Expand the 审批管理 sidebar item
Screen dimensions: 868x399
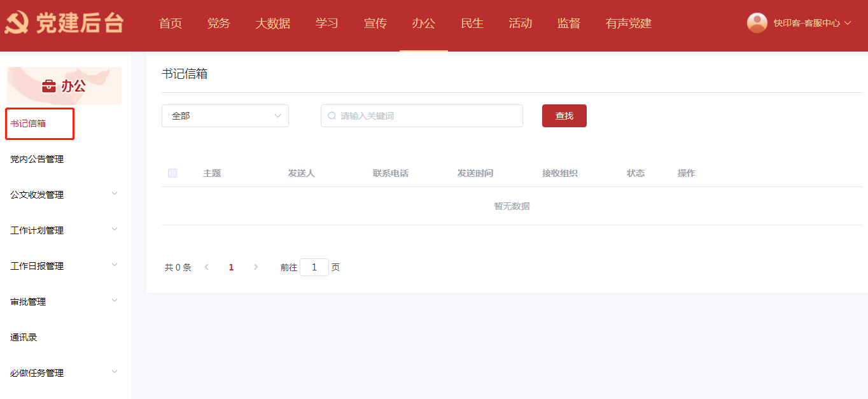[x=64, y=302]
